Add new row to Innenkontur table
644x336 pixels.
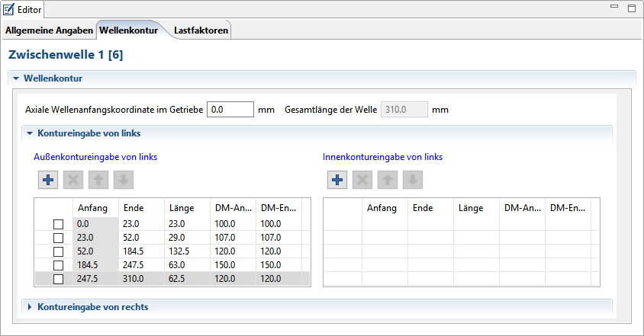tap(338, 181)
